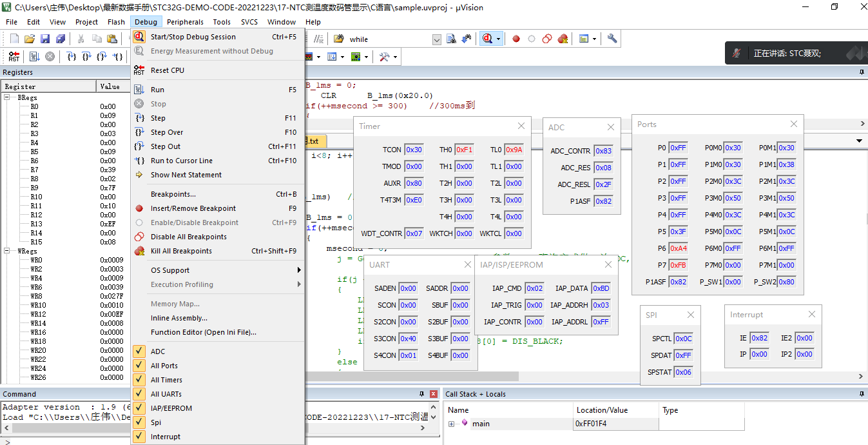Click the Disable All Breakpoints toolbar icon

point(547,39)
